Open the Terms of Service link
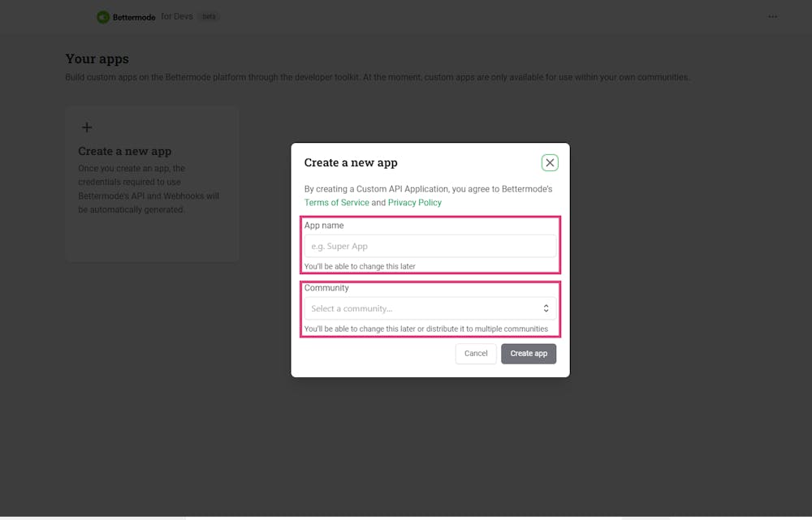Image resolution: width=812 pixels, height=520 pixels. [x=337, y=202]
